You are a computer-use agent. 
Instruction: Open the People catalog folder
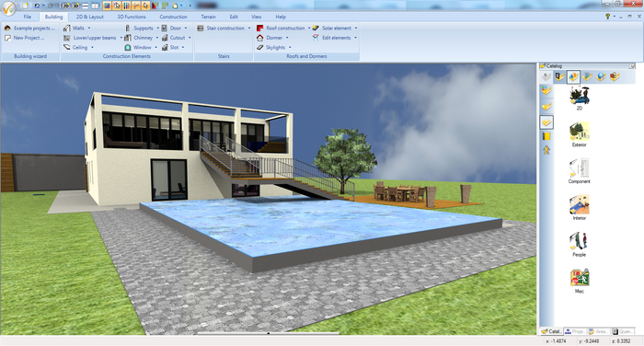579,244
